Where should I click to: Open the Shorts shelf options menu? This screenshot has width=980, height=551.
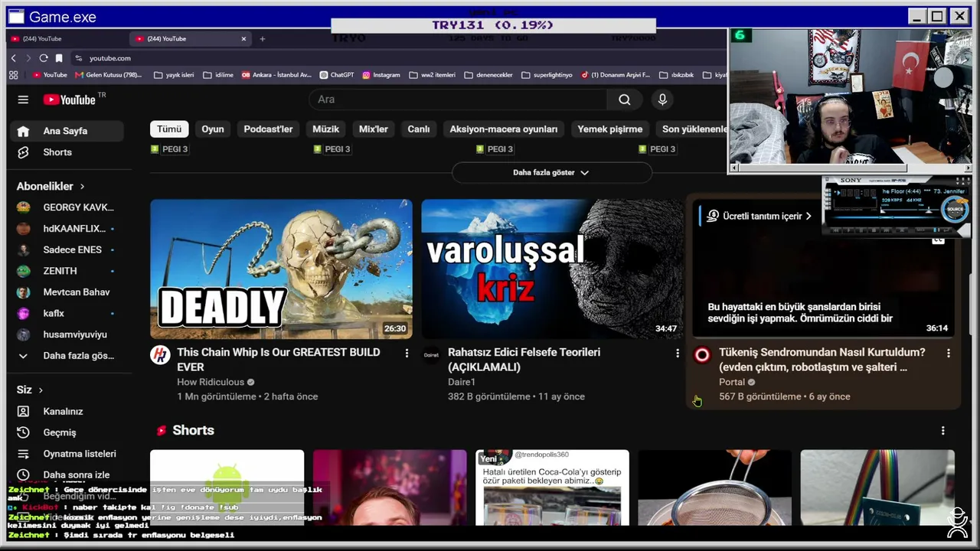[942, 431]
